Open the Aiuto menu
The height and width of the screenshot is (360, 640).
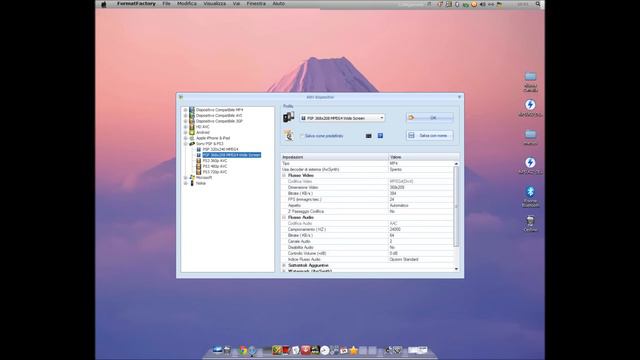278,4
